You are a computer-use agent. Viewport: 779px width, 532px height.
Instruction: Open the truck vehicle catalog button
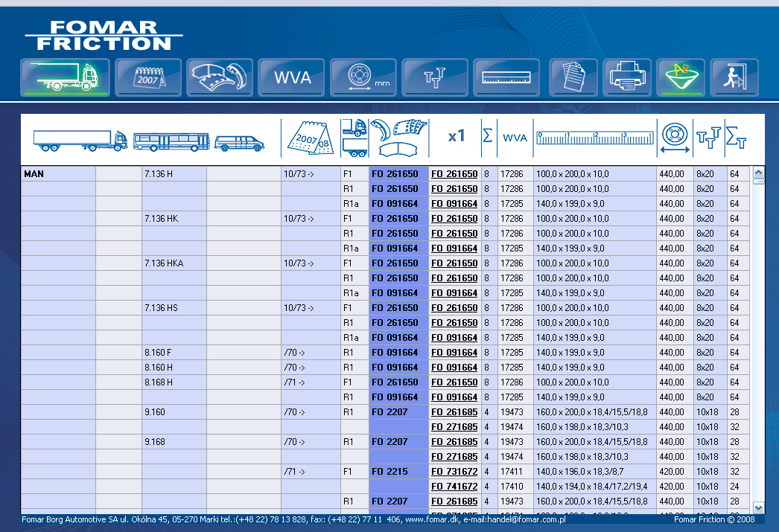click(65, 77)
